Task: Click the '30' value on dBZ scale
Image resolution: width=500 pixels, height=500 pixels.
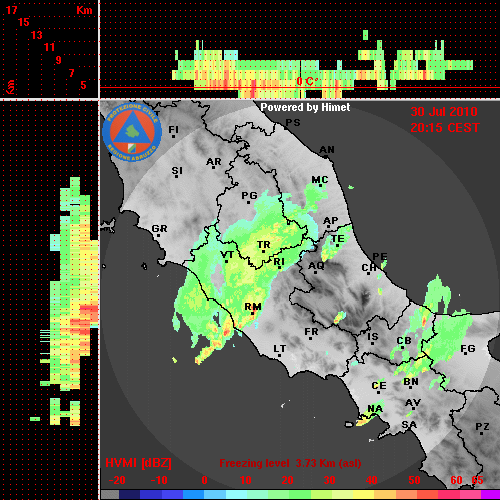Action: click(x=329, y=480)
